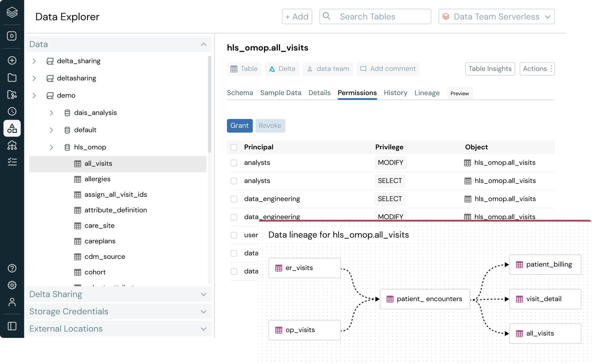The height and width of the screenshot is (364, 592).
Task: Check the analysts MODIFY permission row checkbox
Action: tap(234, 163)
